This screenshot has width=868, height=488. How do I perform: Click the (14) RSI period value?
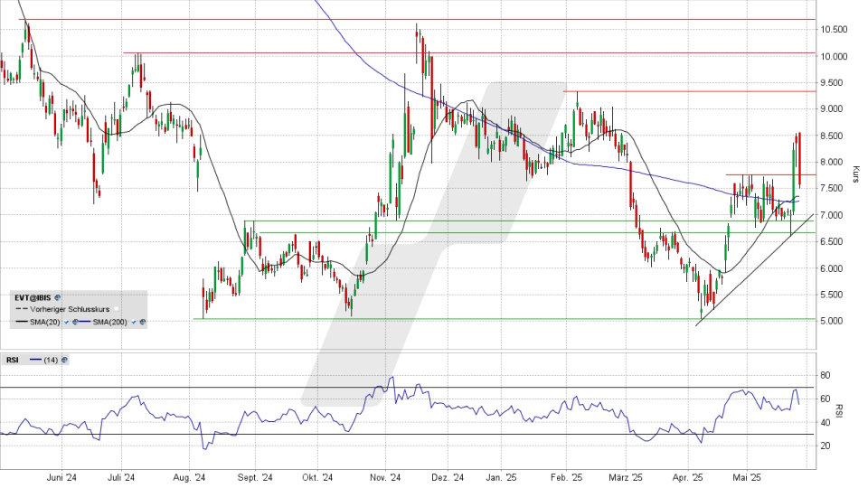coord(51,361)
